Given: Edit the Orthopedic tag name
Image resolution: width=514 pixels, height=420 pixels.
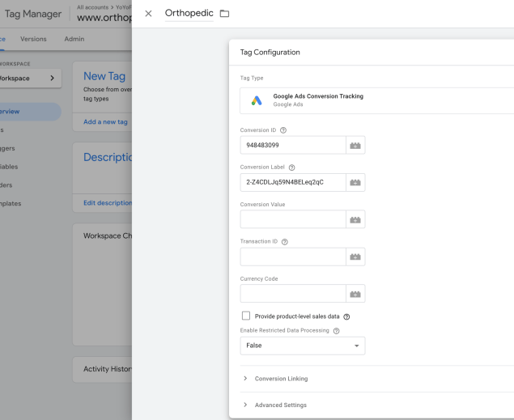Looking at the screenshot, I should [x=189, y=13].
